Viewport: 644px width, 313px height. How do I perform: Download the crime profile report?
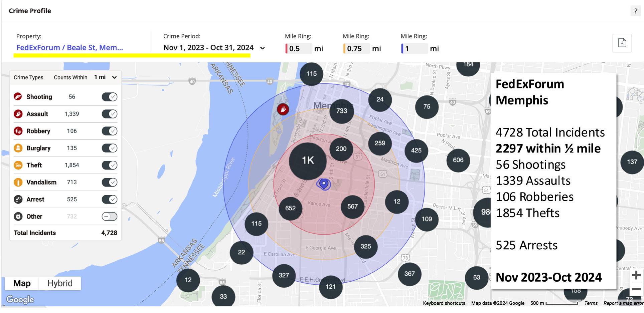click(622, 43)
